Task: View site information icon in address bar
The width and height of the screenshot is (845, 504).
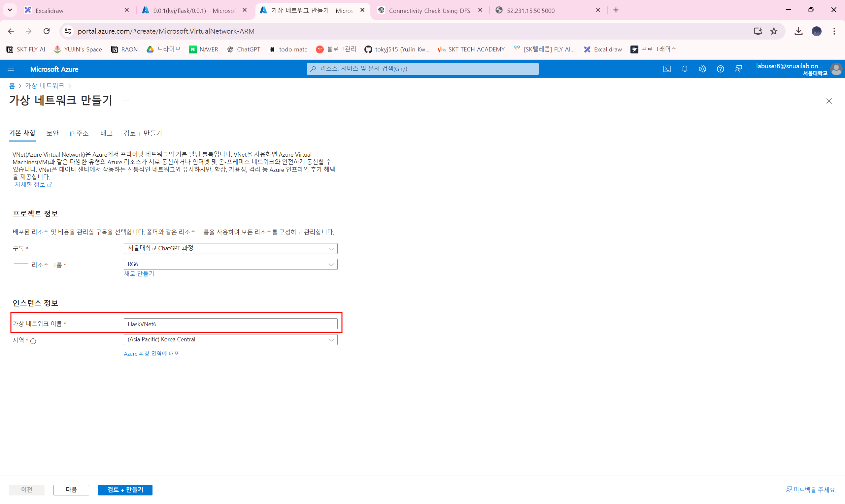Action: pyautogui.click(x=68, y=31)
